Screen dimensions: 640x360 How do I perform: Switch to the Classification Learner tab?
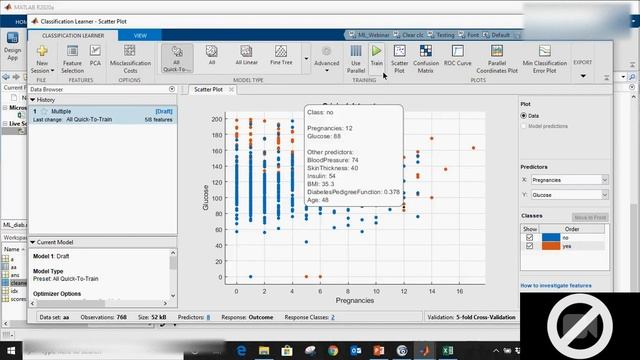pyautogui.click(x=73, y=36)
